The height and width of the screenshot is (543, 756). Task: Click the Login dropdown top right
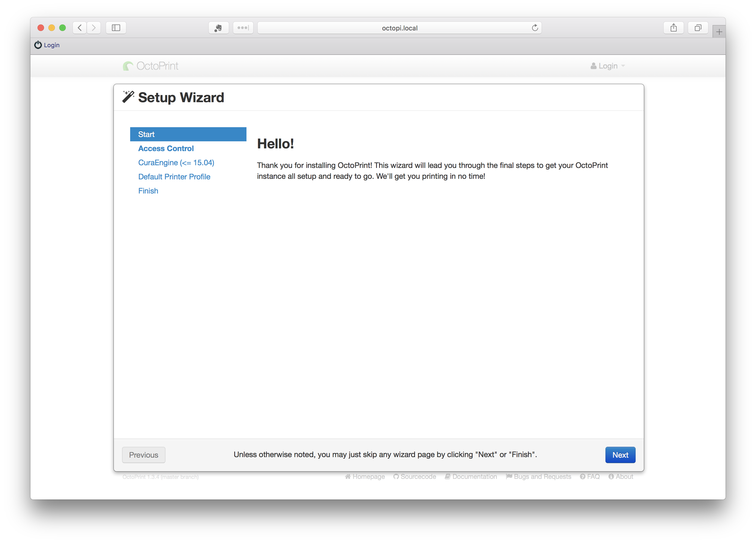click(608, 66)
